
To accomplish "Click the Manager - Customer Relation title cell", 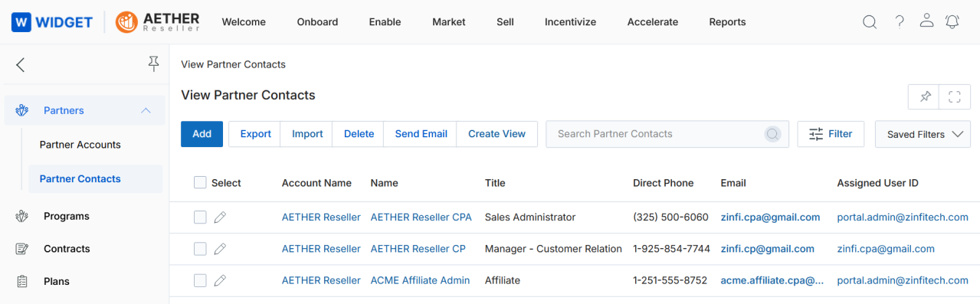I will pyautogui.click(x=553, y=249).
